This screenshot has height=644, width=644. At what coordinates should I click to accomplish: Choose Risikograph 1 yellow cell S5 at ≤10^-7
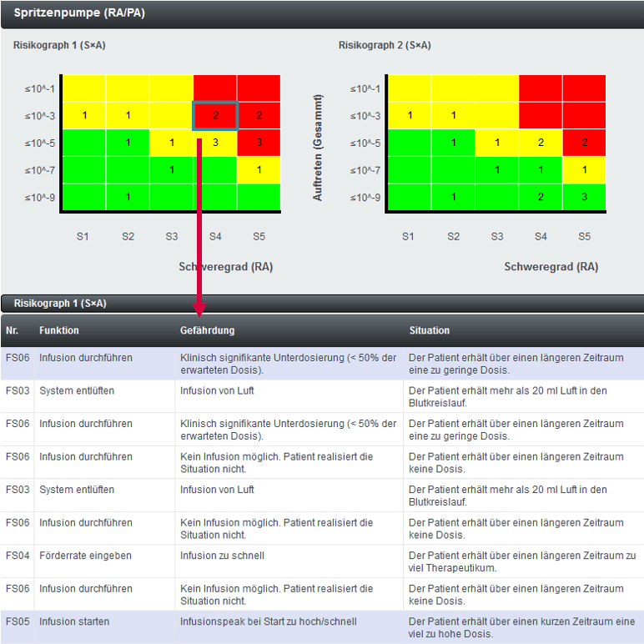coord(259,170)
